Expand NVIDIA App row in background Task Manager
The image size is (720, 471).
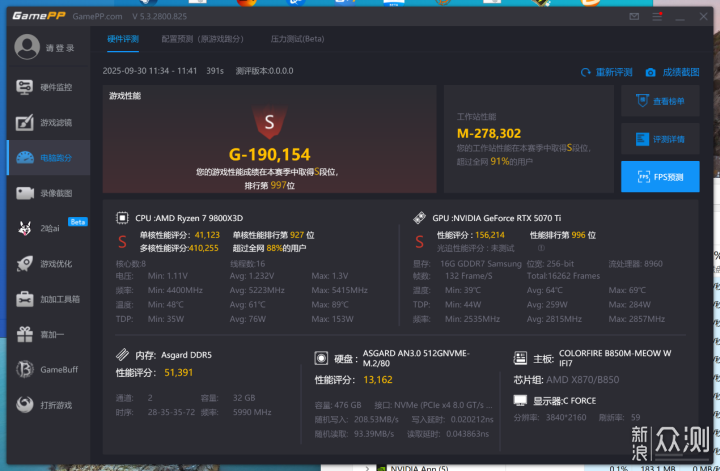[x=367, y=468]
